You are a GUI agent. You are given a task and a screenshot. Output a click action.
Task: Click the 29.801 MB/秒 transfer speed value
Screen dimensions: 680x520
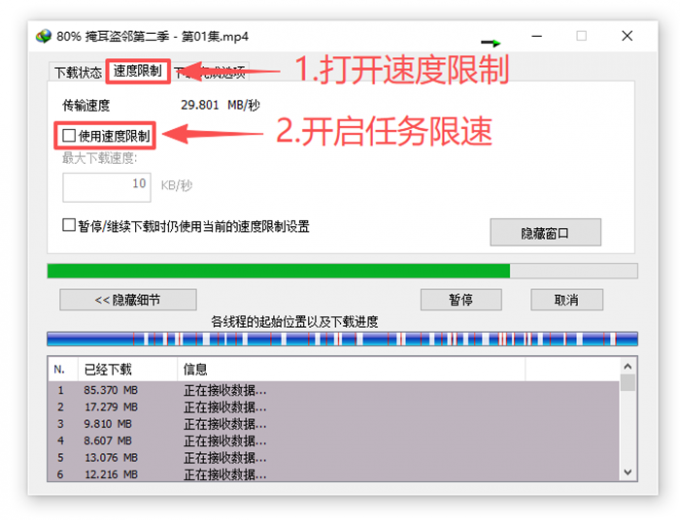pyautogui.click(x=220, y=105)
